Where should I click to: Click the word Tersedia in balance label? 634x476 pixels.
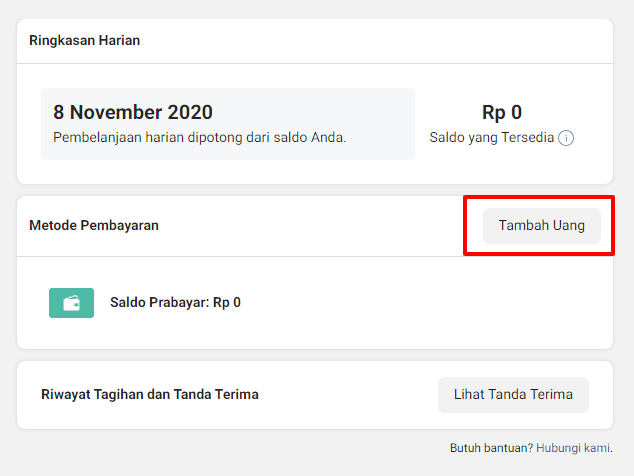point(527,138)
